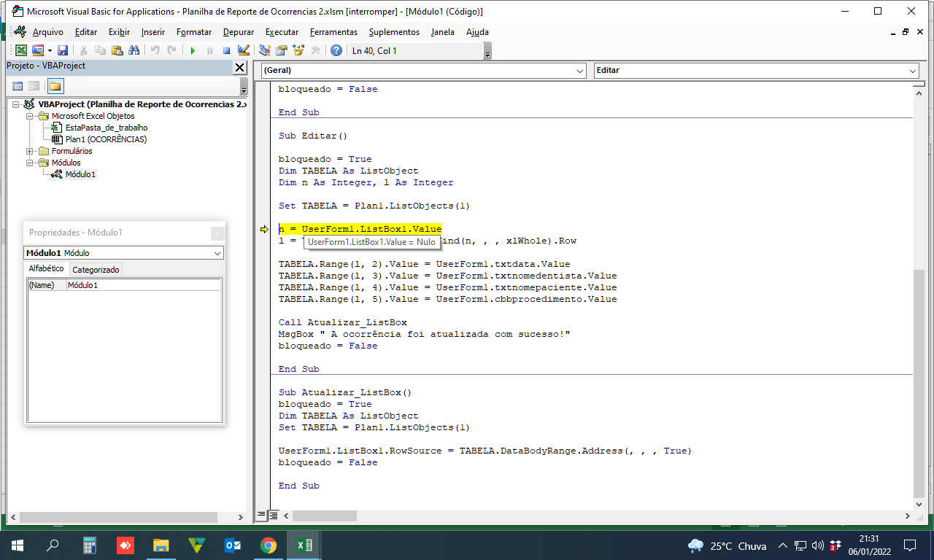Screen dimensions: 934x560
Task: Switch to the Categorizado properties tab
Action: click(x=96, y=270)
